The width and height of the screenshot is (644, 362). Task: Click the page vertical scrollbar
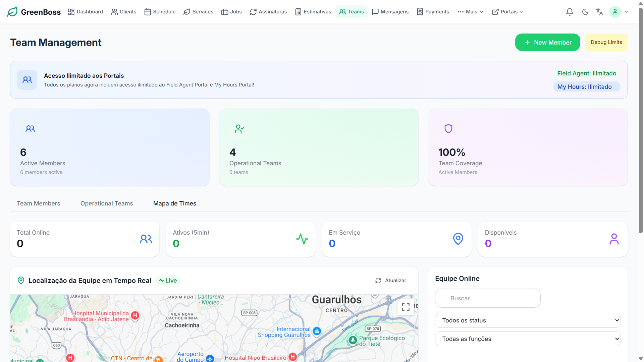641,121
